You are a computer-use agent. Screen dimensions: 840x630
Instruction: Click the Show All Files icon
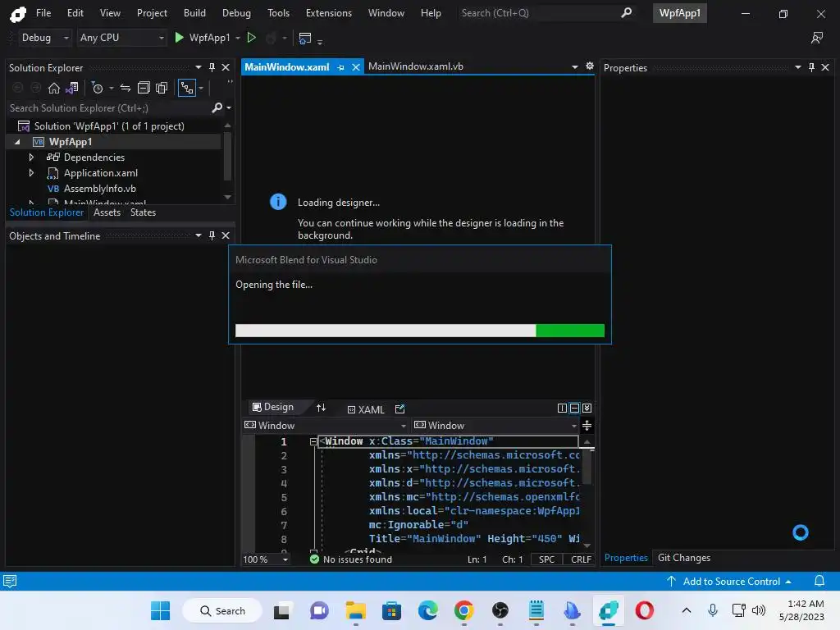point(162,88)
